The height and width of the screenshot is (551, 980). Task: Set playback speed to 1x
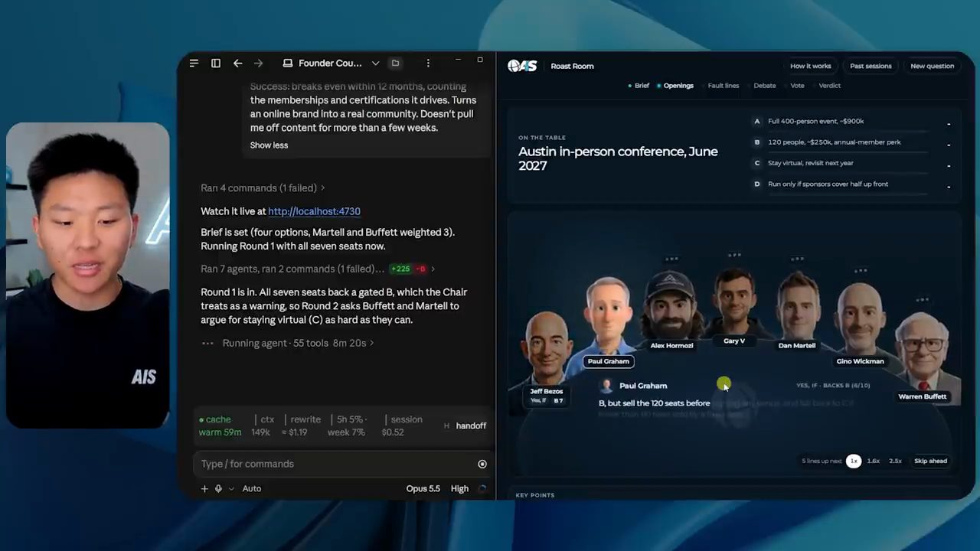[x=854, y=461]
